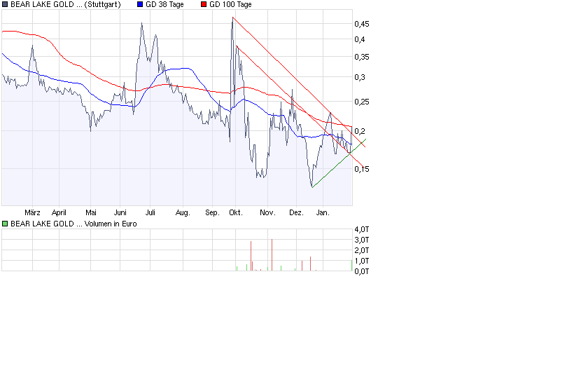Click the '3,0T' volume axis value
The image size is (588, 368).
tap(362, 240)
